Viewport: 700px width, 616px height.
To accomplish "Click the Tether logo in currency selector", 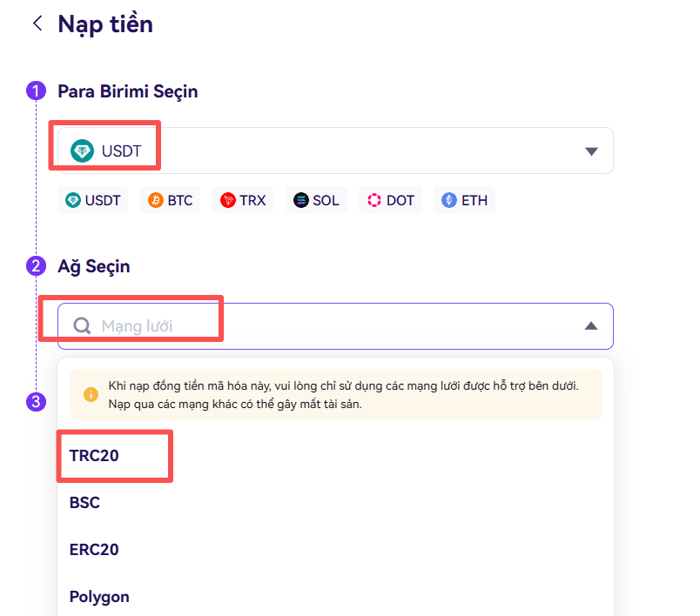I will (82, 151).
